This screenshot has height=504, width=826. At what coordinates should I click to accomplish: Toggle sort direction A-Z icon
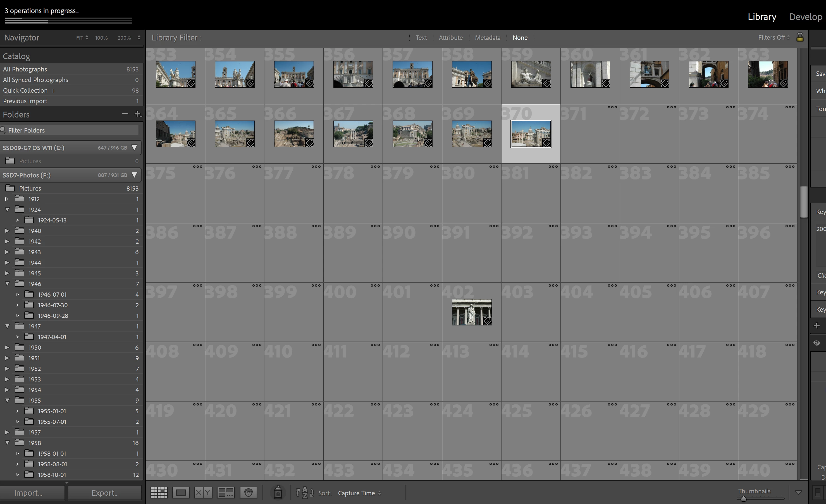pyautogui.click(x=305, y=493)
